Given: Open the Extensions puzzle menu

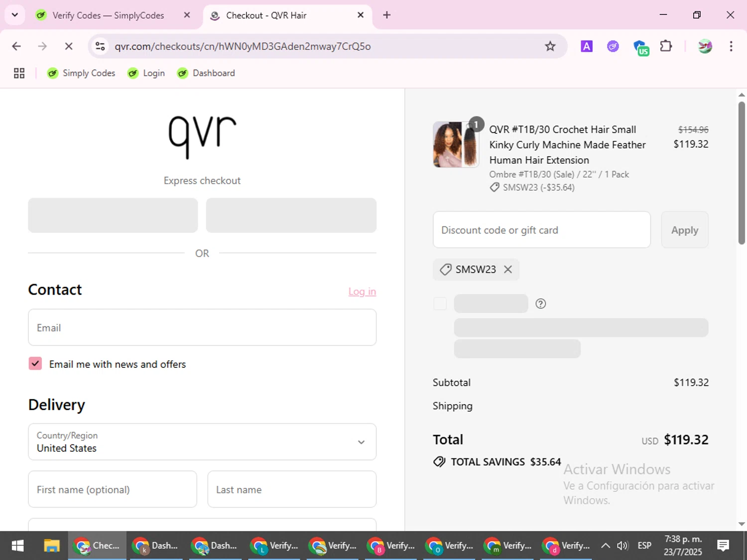Looking at the screenshot, I should pos(666,46).
